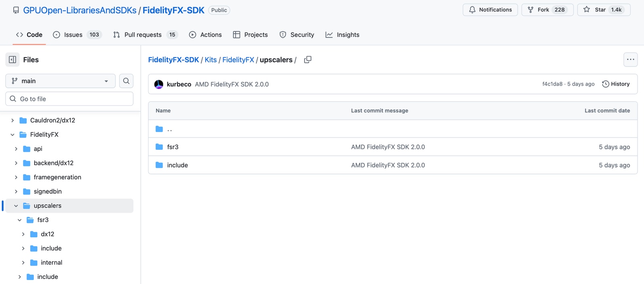This screenshot has width=644, height=284.
Task: Collapse the fsr3 tree folder chevron
Action: 20,220
